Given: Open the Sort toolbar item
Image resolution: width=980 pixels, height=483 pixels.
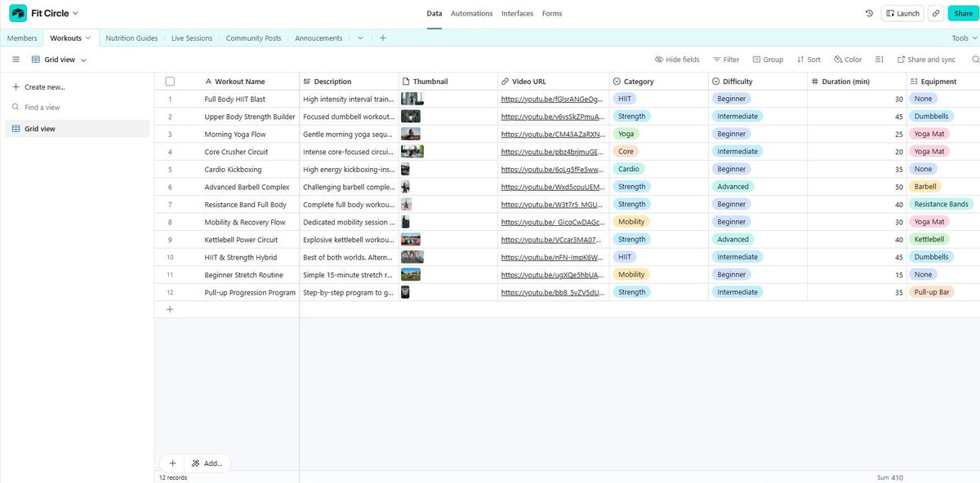Looking at the screenshot, I should [808, 60].
